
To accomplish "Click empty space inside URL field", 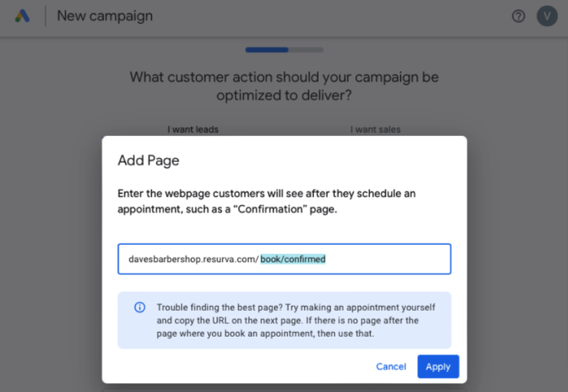I will (387, 259).
